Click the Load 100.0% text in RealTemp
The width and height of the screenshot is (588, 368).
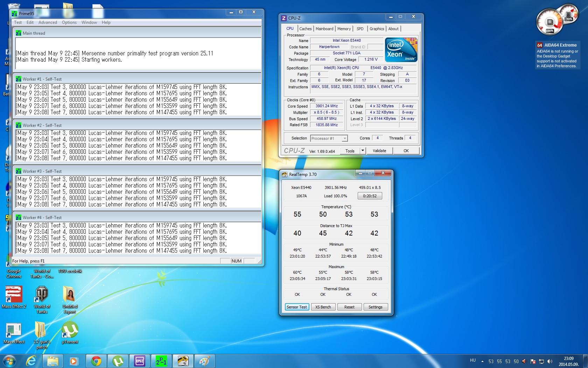pos(336,196)
